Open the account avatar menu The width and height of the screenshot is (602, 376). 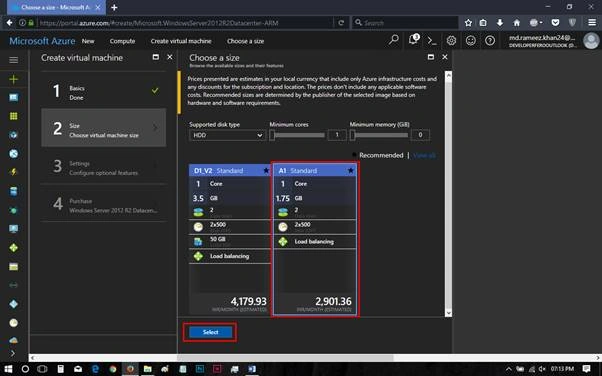[591, 41]
